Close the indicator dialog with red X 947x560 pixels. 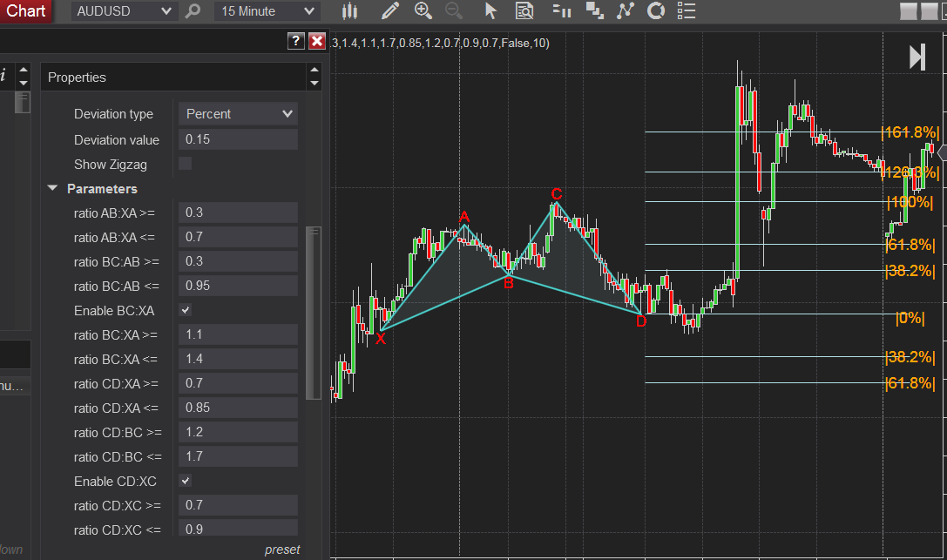pyautogui.click(x=317, y=41)
